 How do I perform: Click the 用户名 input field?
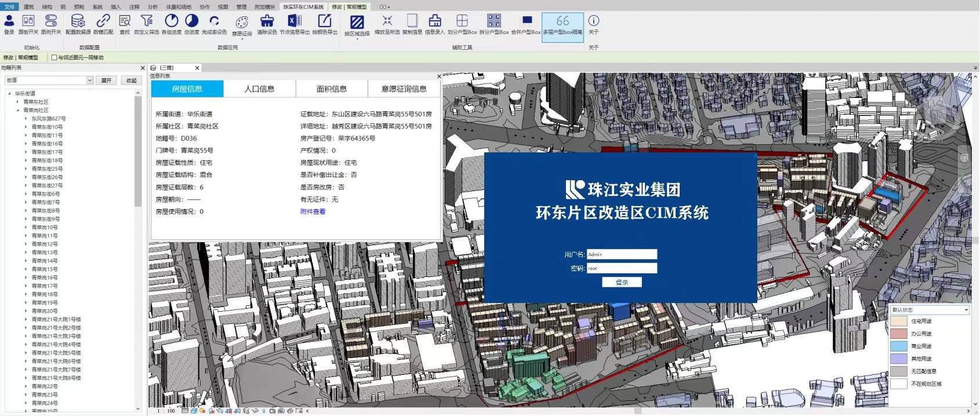pos(622,254)
